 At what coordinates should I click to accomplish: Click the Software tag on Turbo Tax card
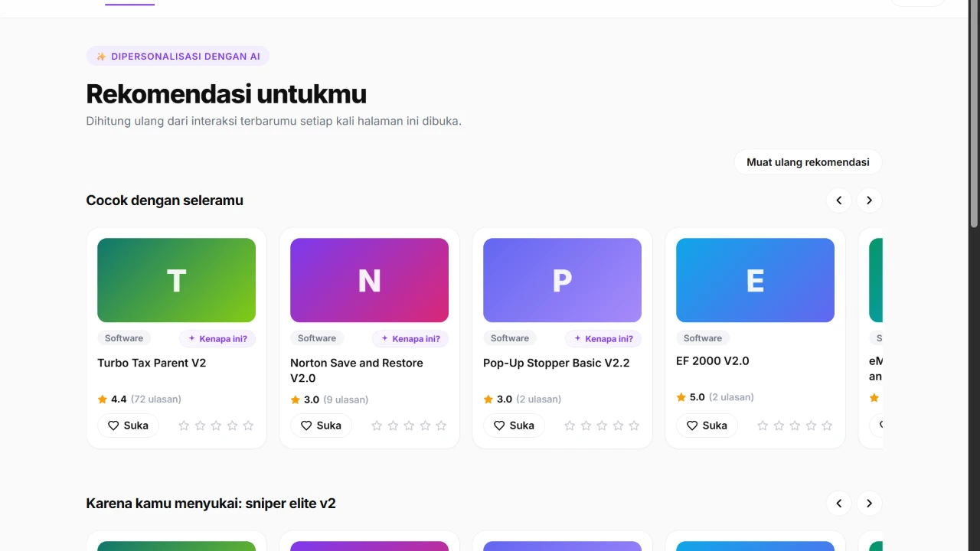click(x=124, y=338)
